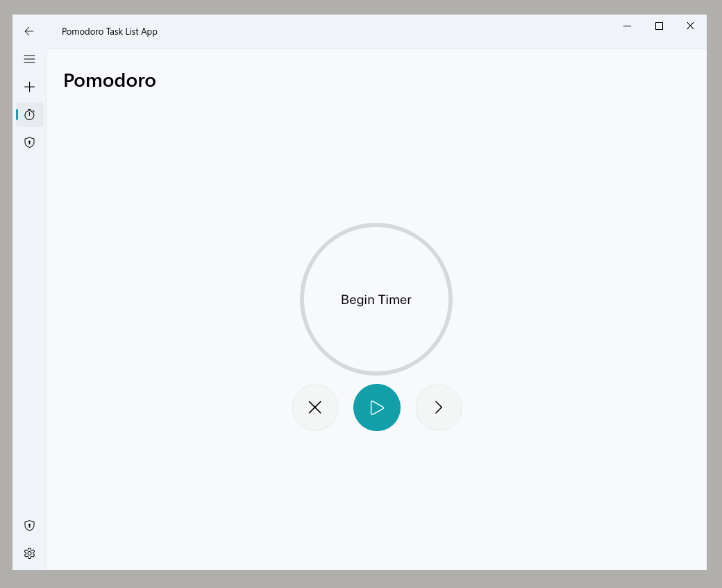The height and width of the screenshot is (588, 722).
Task: Open the lower shield icon near settings
Action: (x=29, y=526)
